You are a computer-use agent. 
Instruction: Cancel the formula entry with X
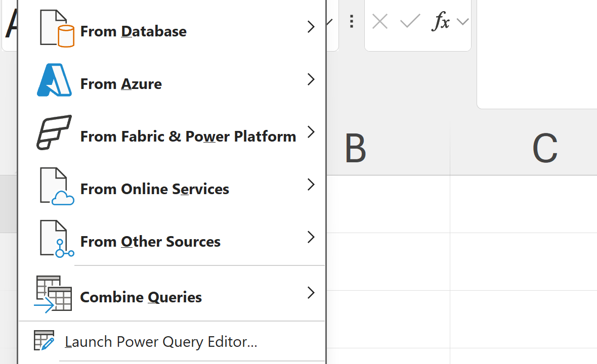click(x=380, y=21)
